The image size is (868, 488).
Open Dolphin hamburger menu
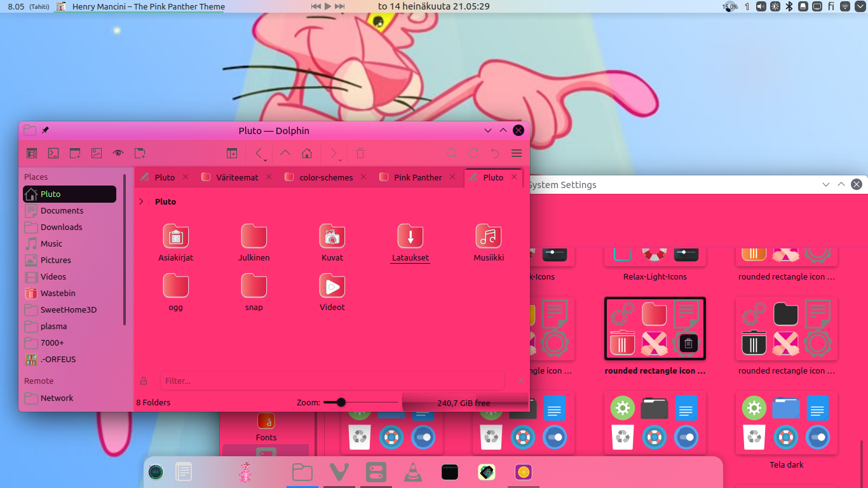517,153
